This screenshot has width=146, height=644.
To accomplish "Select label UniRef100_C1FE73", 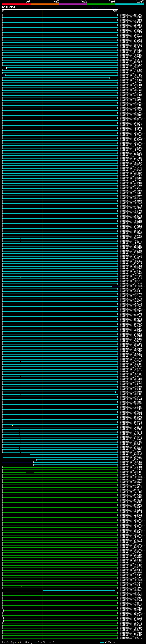I will pyautogui.click(x=131, y=72).
